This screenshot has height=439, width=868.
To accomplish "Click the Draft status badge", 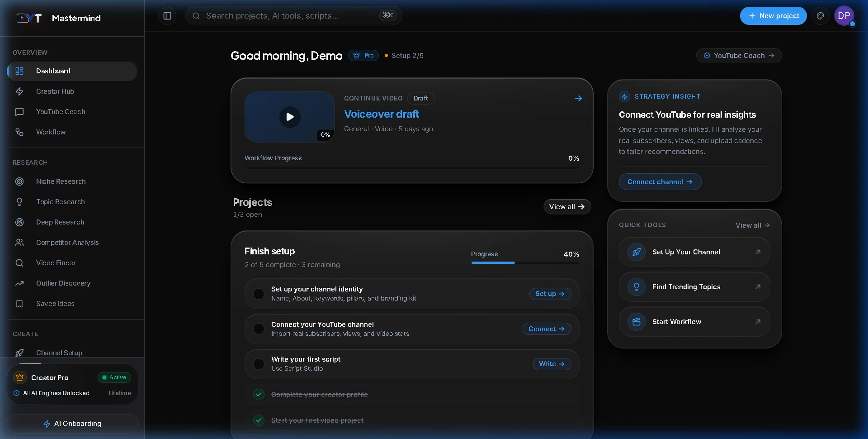I will (420, 98).
